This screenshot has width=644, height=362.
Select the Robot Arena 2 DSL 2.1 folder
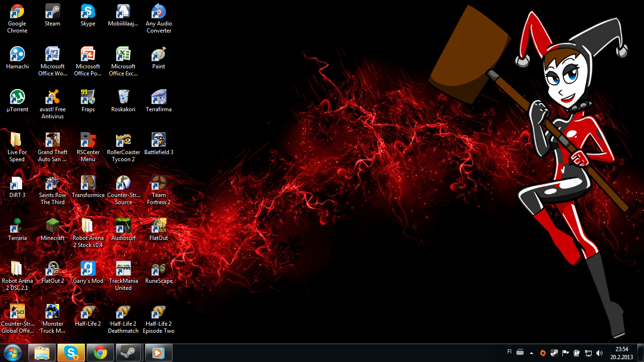(x=17, y=276)
